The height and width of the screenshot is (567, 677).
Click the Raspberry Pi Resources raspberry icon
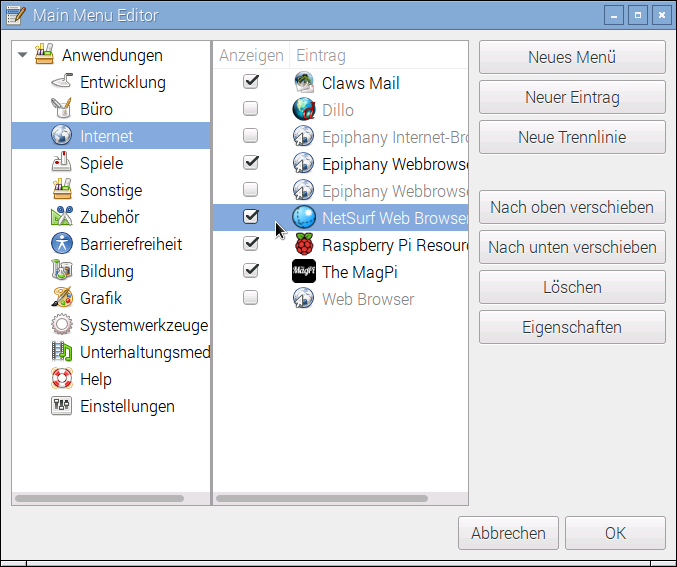304,245
